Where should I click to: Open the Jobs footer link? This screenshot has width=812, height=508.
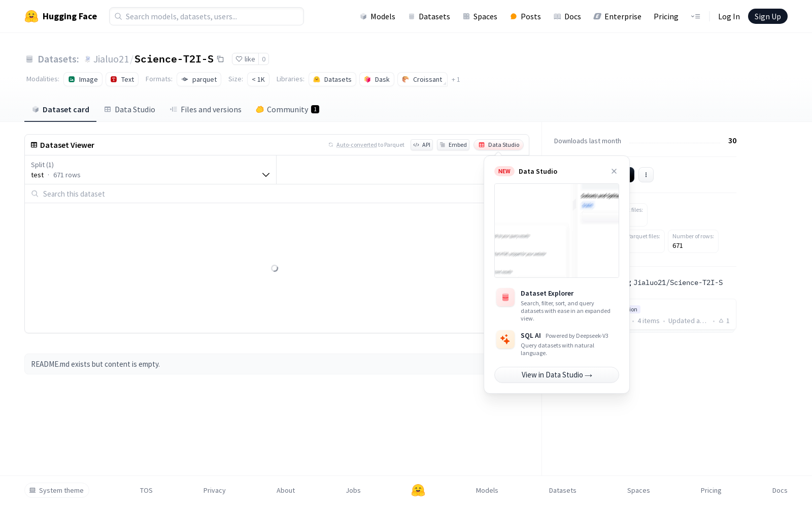(353, 490)
